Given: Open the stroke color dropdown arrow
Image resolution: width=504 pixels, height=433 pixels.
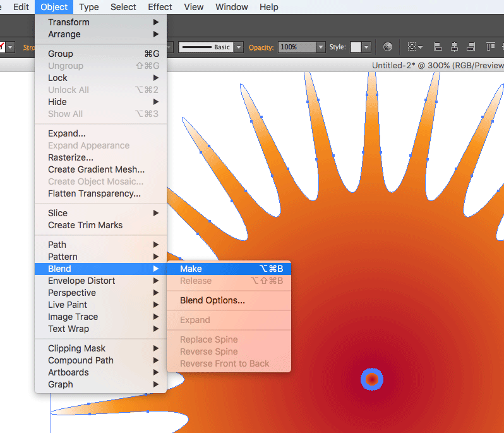Looking at the screenshot, I should coord(11,47).
